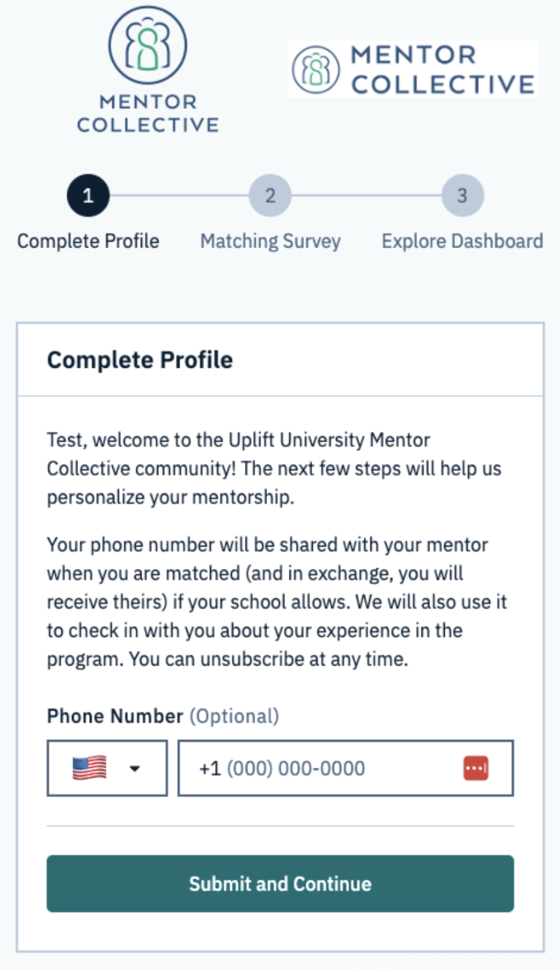The width and height of the screenshot is (560, 972).
Task: Click the US flag icon
Action: [89, 768]
